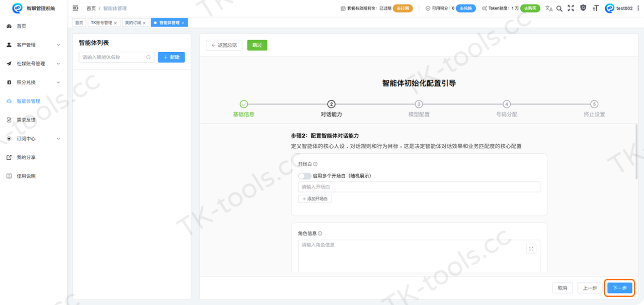
Task: Click the 下一步 button
Action: tap(619, 288)
